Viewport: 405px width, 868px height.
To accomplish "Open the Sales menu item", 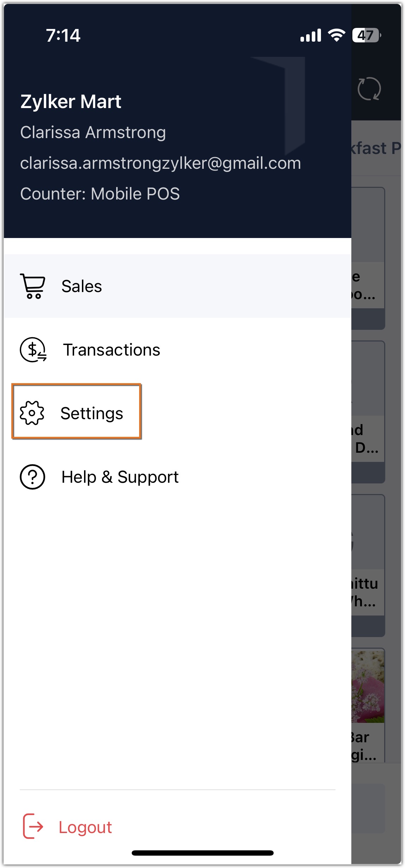I will (x=82, y=286).
